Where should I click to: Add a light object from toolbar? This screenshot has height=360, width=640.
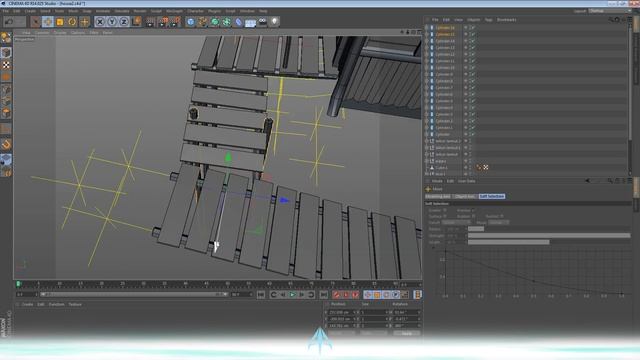tap(274, 22)
